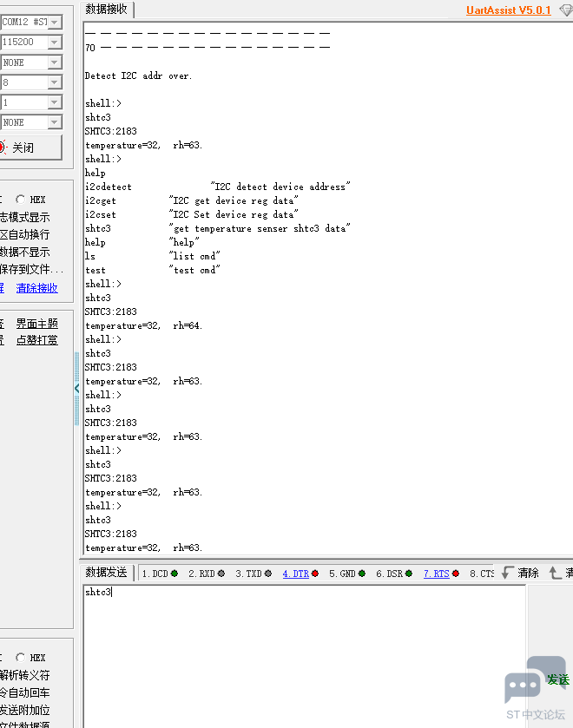Open the NONE dropdown just under 115200
573x728 pixels.
pos(55,62)
